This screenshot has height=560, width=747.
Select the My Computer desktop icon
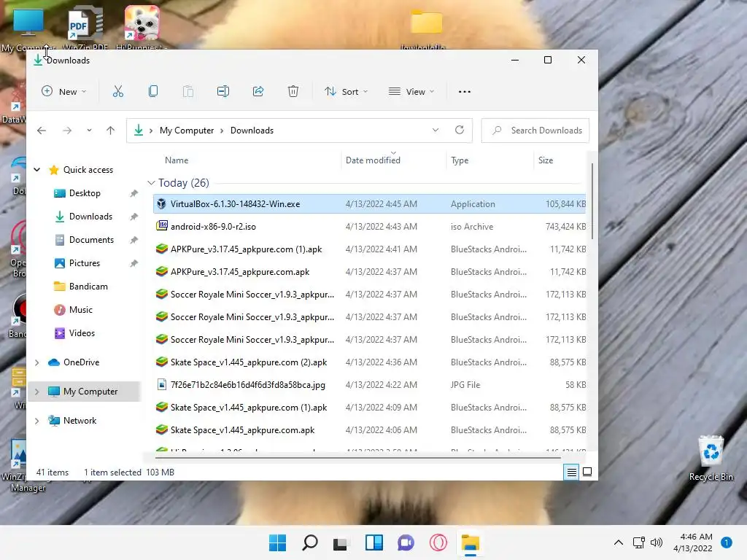tap(28, 28)
